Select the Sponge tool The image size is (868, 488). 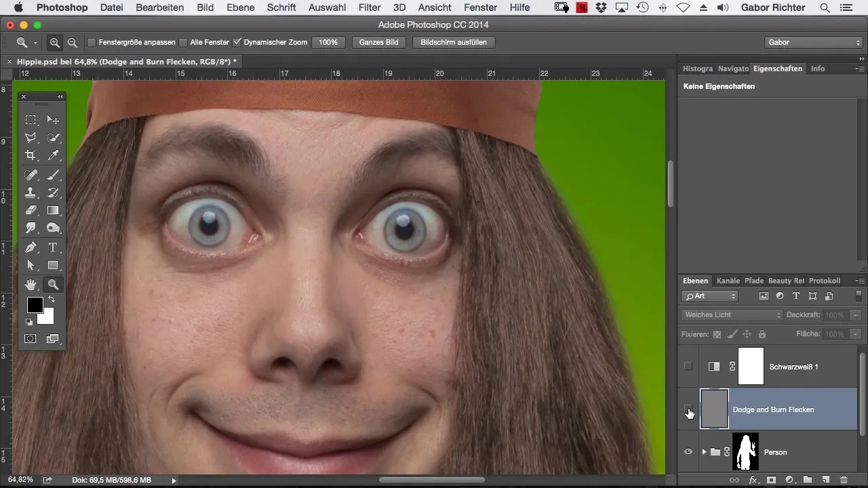point(53,228)
